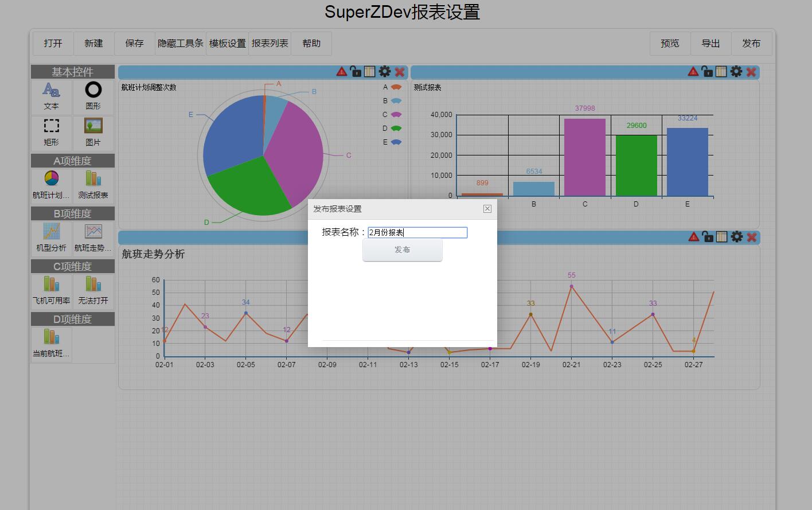
Task: Click the green D bar labeled 29600
Action: click(637, 166)
